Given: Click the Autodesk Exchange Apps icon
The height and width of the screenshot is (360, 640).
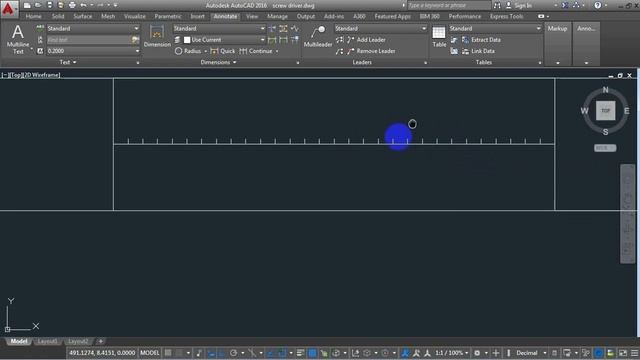Looking at the screenshot, I should (x=565, y=5).
